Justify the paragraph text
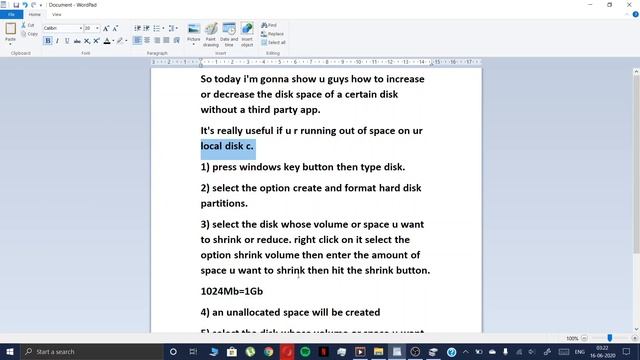 click(x=166, y=40)
